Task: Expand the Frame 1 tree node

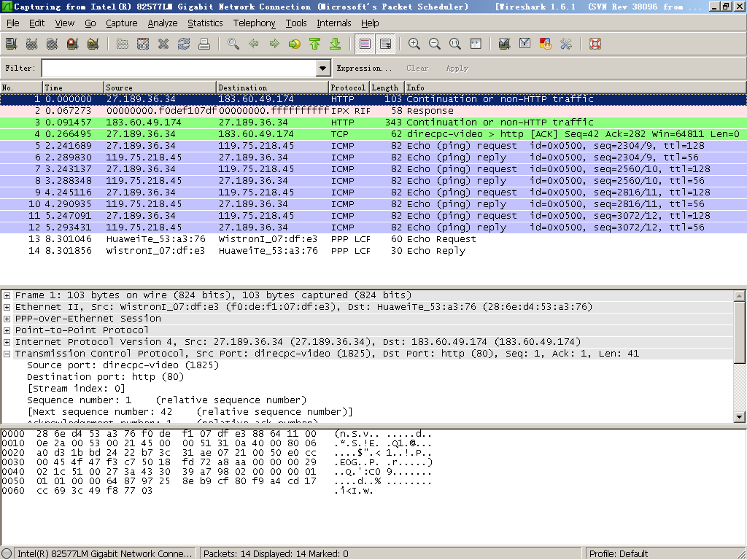Action: click(7, 295)
